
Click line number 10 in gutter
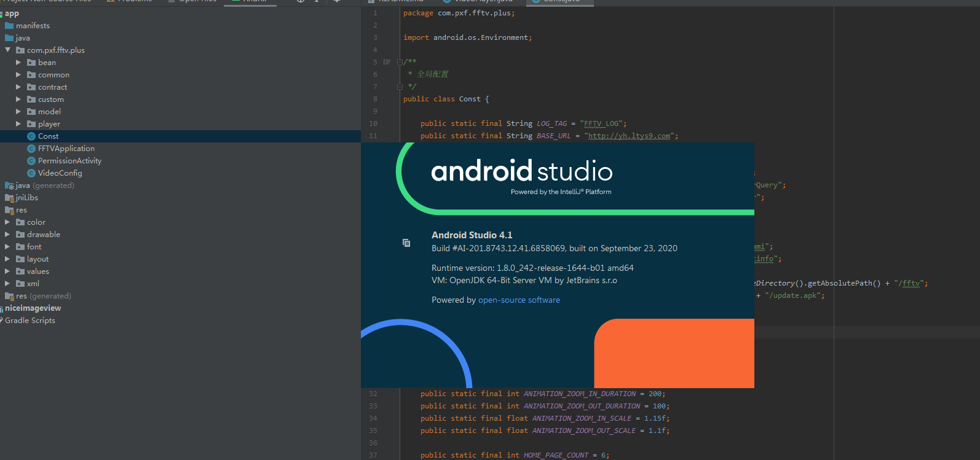[373, 123]
